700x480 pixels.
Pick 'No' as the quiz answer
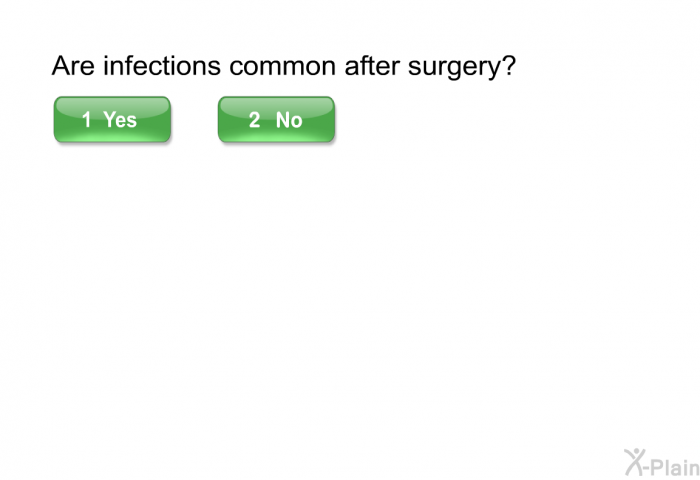276,120
